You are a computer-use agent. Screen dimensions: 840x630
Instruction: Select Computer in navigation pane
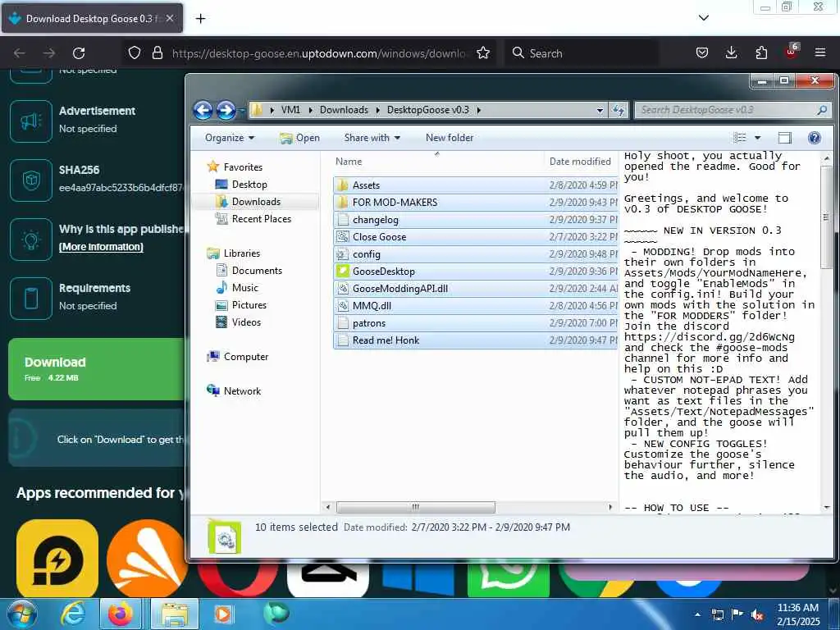(x=246, y=357)
